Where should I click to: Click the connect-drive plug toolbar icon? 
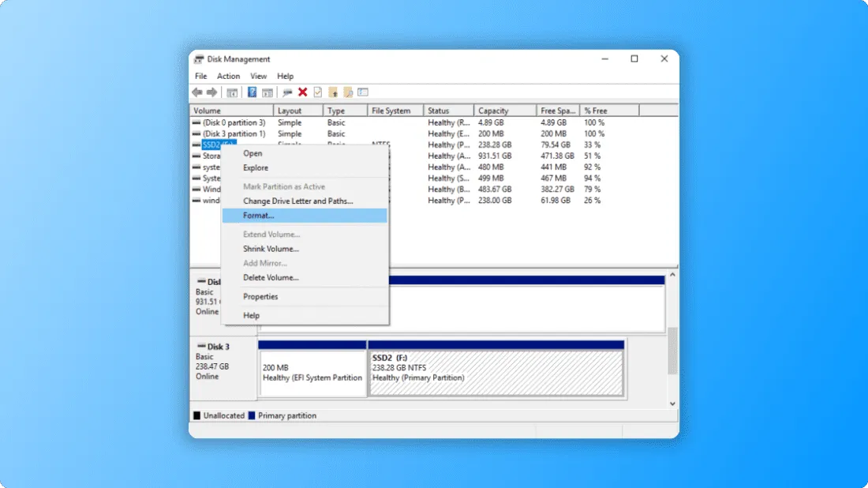(x=287, y=92)
